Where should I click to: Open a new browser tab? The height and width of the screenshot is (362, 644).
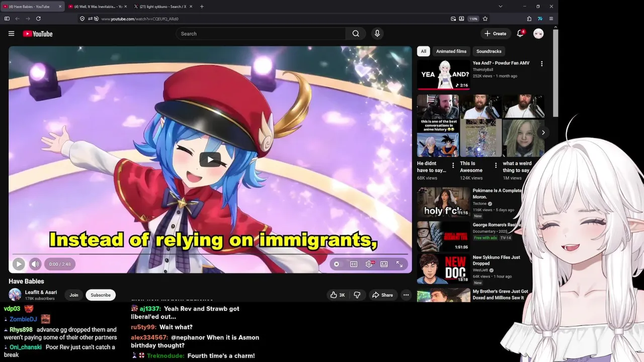[x=202, y=7]
